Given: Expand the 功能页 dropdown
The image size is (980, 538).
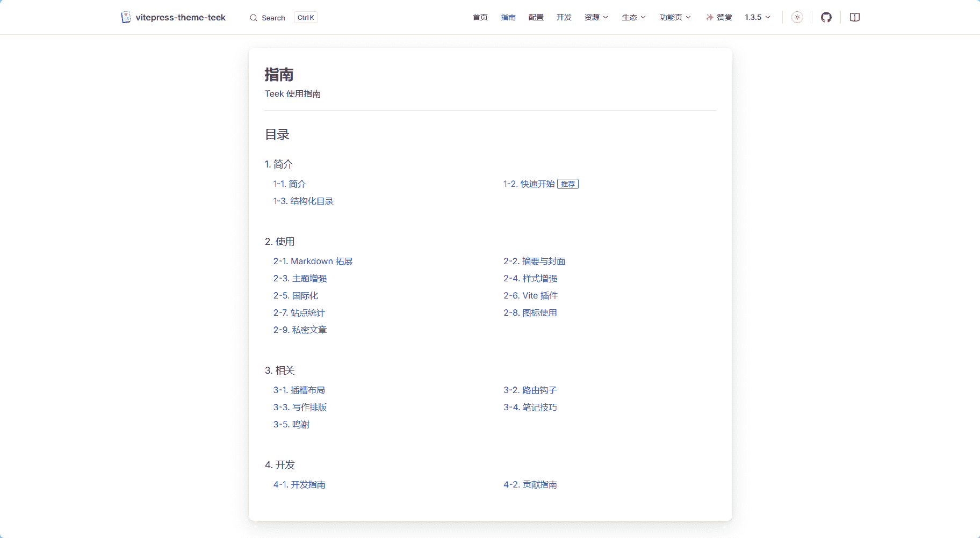Looking at the screenshot, I should 674,17.
